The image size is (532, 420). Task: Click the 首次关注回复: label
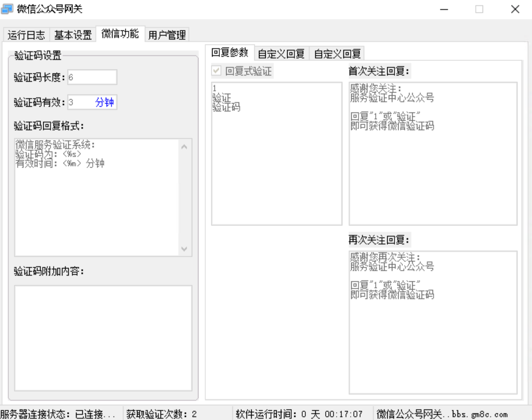(x=379, y=71)
